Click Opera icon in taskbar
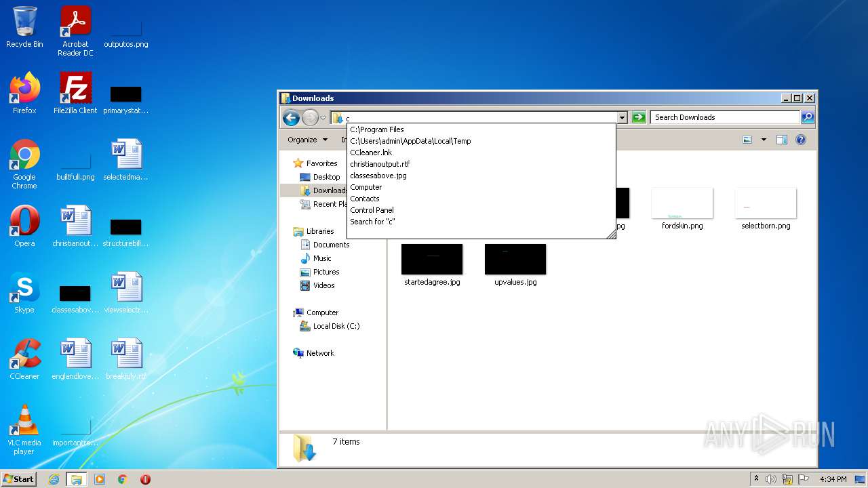The width and height of the screenshot is (868, 488). tap(145, 479)
